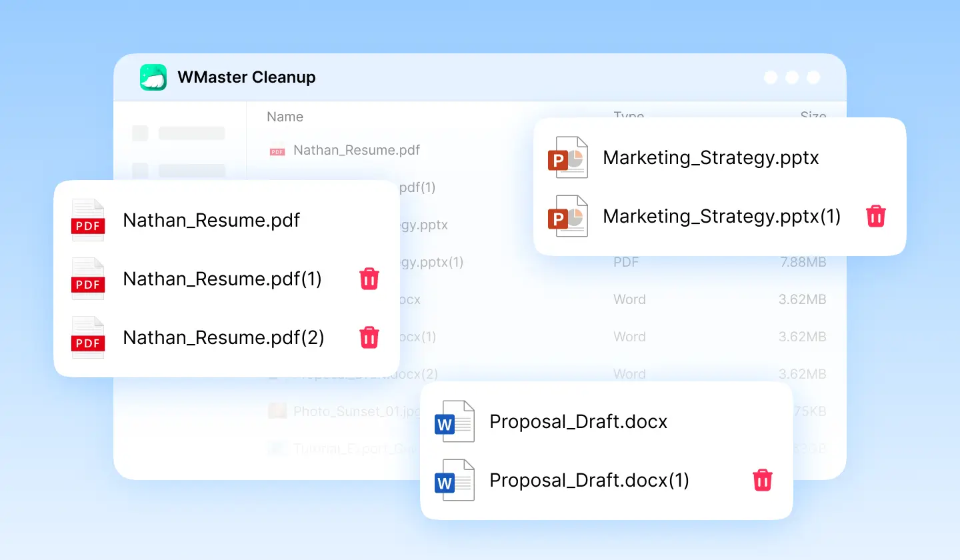The width and height of the screenshot is (960, 560).
Task: Select the Proposal_Draft.docx filename
Action: pyautogui.click(x=578, y=421)
